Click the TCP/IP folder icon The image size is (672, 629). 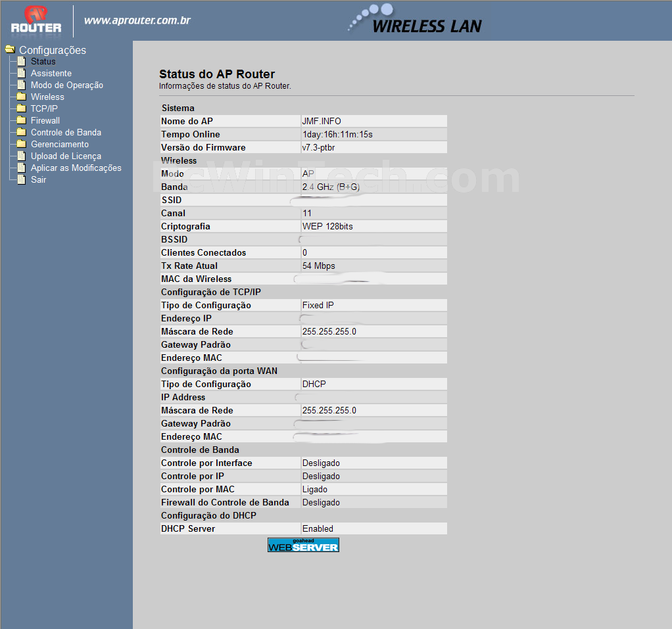(22, 108)
